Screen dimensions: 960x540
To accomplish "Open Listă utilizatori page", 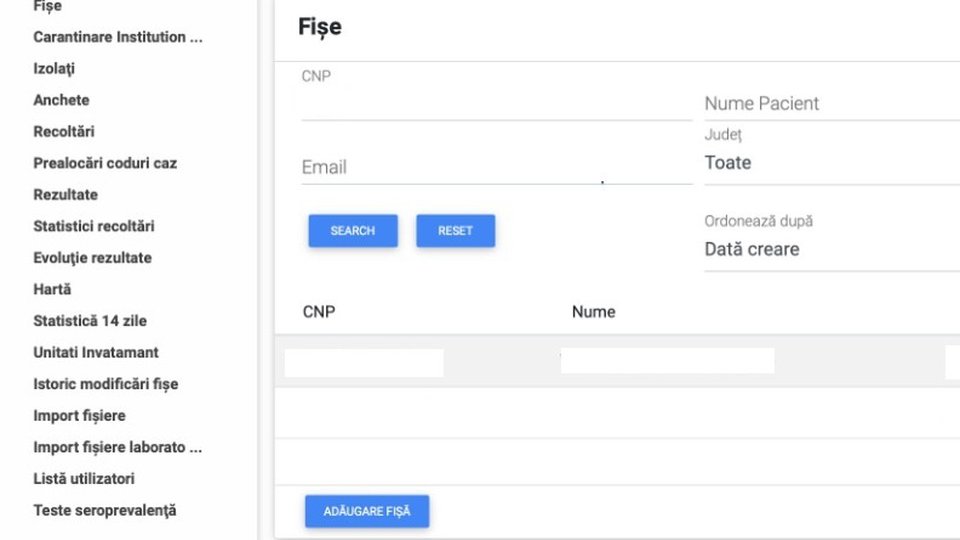I will pyautogui.click(x=84, y=479).
